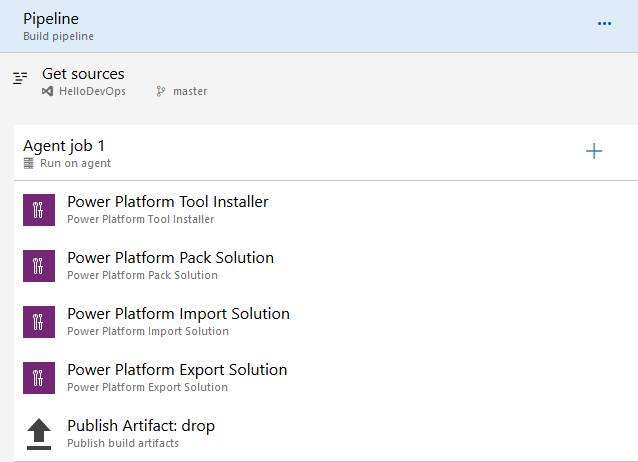Viewport: 638px width, 462px height.
Task: Click the Power Platform Import Solution icon
Action: pos(39,321)
